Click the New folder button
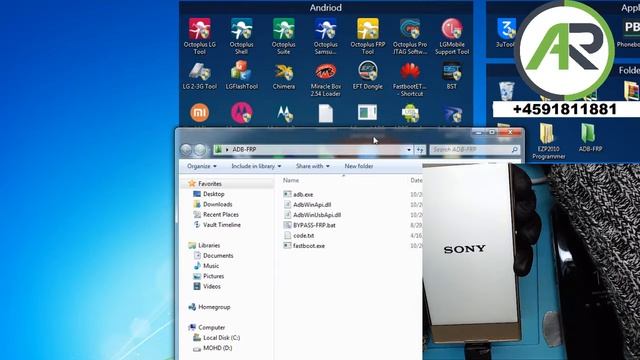The height and width of the screenshot is (360, 640). (x=359, y=166)
